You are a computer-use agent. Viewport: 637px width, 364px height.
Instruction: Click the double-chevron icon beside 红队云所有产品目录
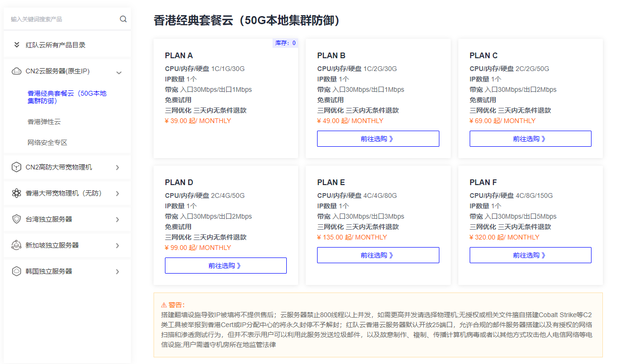[17, 45]
